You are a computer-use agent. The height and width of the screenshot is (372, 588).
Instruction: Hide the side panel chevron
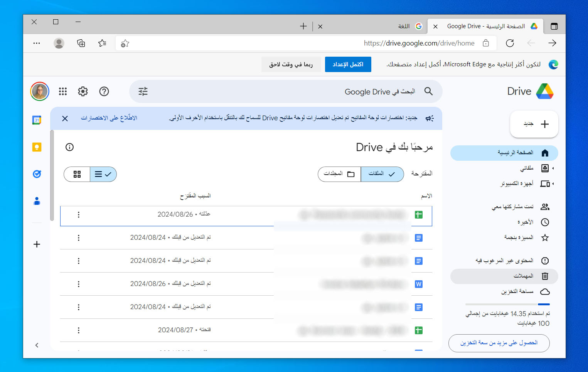[37, 345]
